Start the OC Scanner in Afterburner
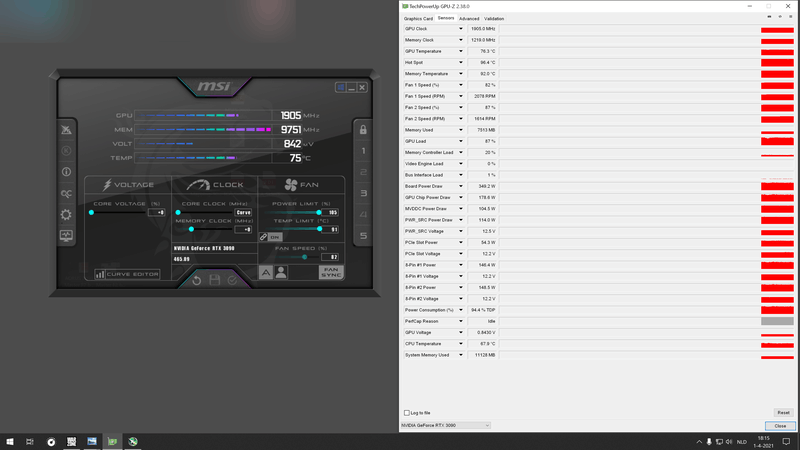Image resolution: width=800 pixels, height=450 pixels. point(66,193)
